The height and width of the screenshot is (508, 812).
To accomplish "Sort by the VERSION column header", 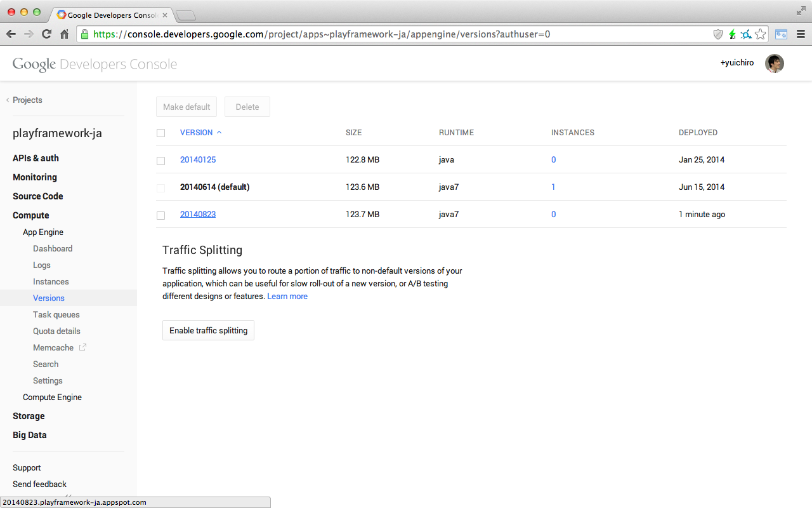I will point(200,133).
